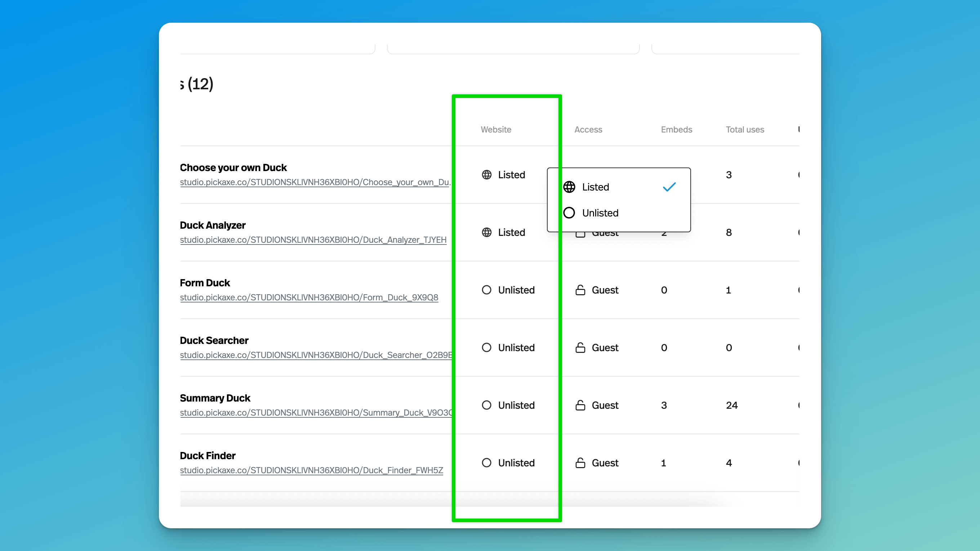Screen dimensions: 980x551
Task: Open Unlisted status dropdown for Summary Duck
Action: point(516,406)
